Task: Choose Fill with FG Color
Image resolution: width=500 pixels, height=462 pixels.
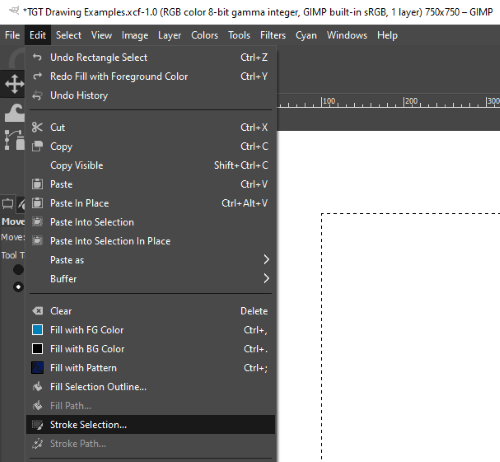Action: point(151,330)
